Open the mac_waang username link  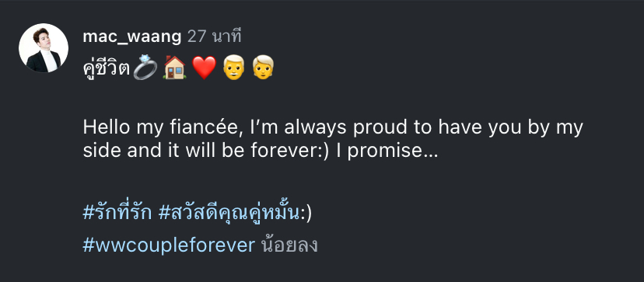[132, 37]
